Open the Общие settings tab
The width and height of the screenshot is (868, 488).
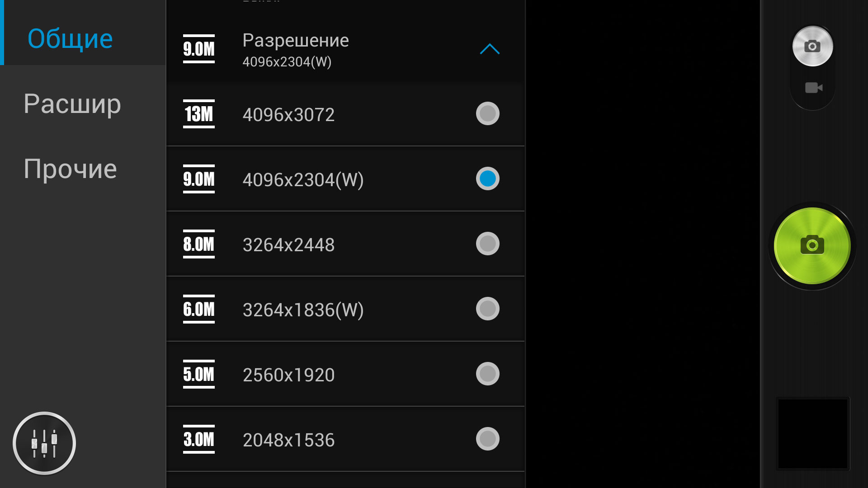(x=70, y=39)
